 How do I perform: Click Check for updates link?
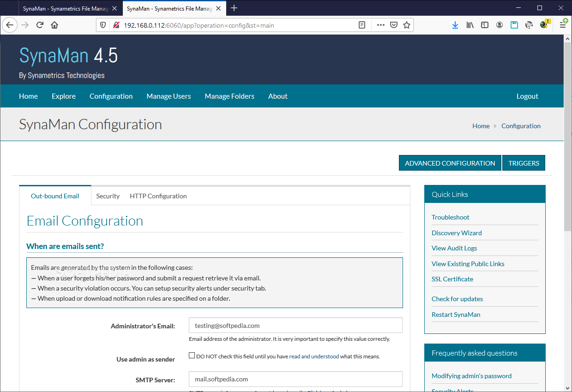coord(457,299)
